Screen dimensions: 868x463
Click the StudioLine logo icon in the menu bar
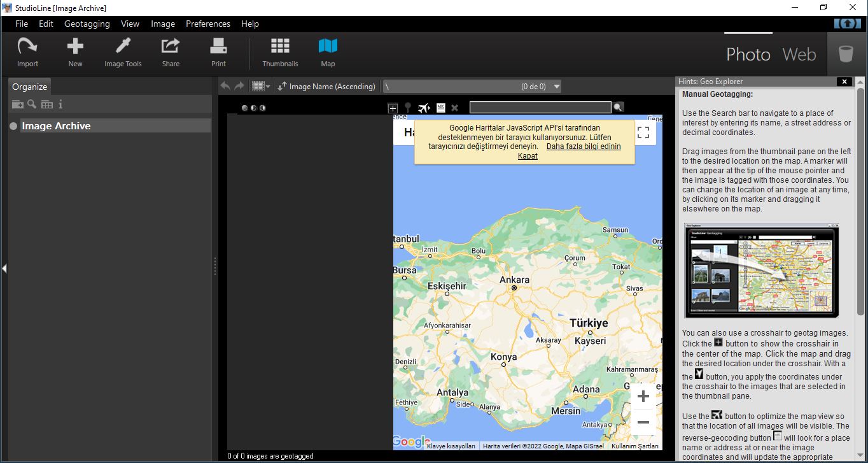847,24
